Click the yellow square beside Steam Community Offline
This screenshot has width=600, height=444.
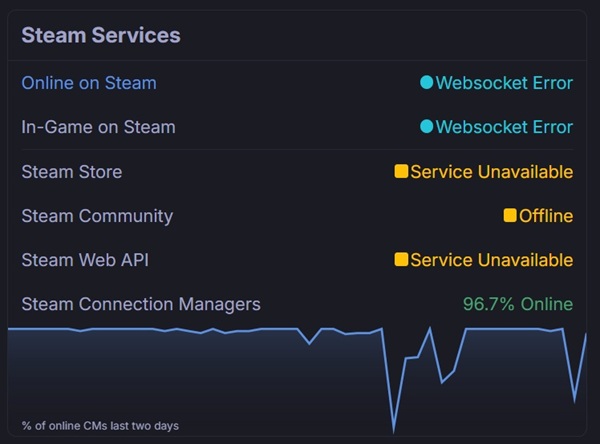click(510, 215)
